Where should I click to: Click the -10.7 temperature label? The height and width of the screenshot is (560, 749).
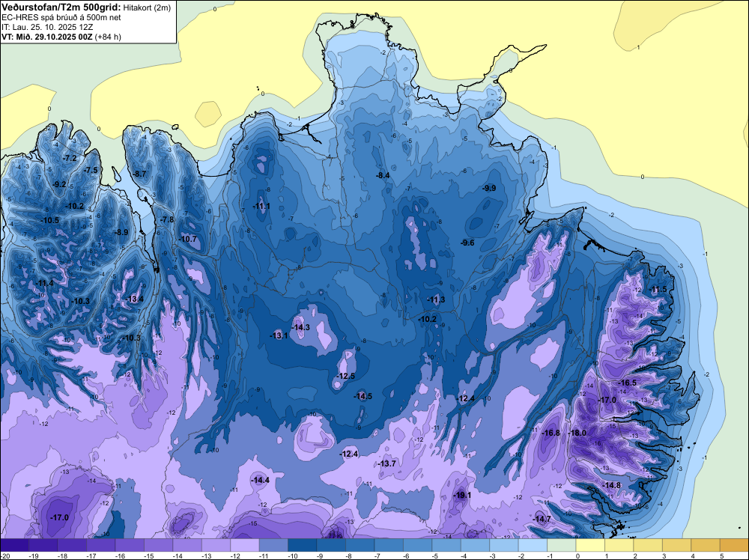[188, 239]
